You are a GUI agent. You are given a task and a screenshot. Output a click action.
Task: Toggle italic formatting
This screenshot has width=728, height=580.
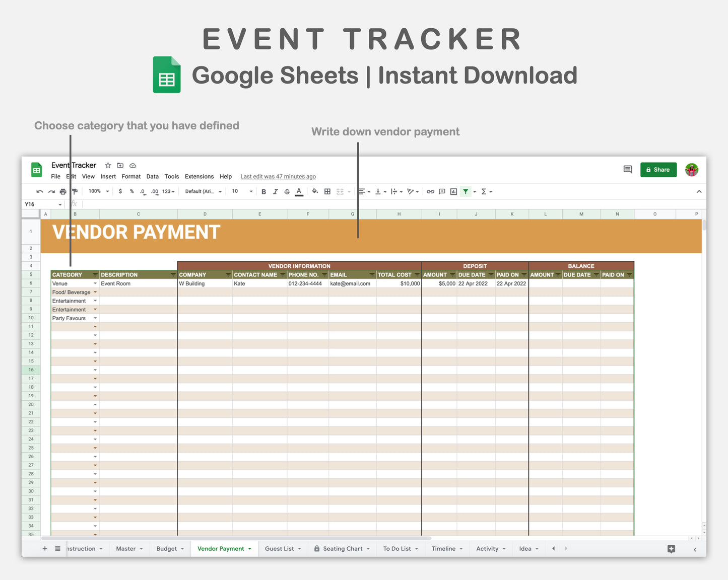275,191
